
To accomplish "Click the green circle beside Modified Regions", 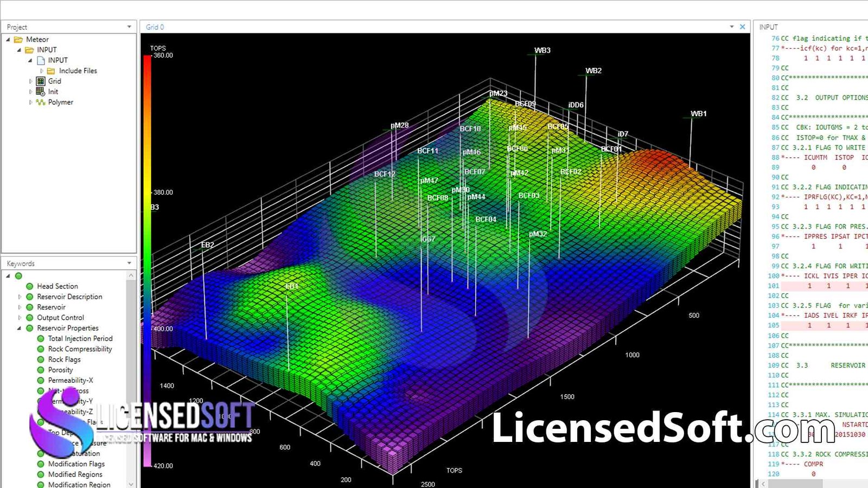I will pos(41,474).
